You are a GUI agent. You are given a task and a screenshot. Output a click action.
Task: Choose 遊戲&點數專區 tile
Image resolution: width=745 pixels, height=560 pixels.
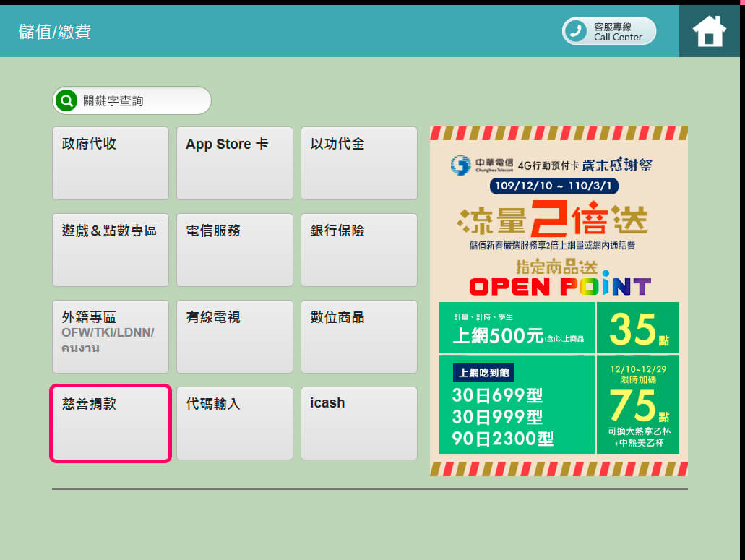(110, 250)
